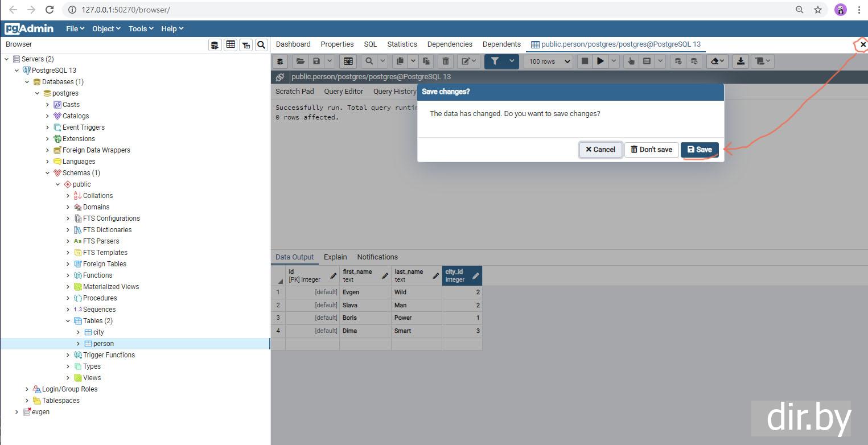The height and width of the screenshot is (445, 868).
Task: Click Search Objects magnifier in Browser header
Action: (x=261, y=45)
